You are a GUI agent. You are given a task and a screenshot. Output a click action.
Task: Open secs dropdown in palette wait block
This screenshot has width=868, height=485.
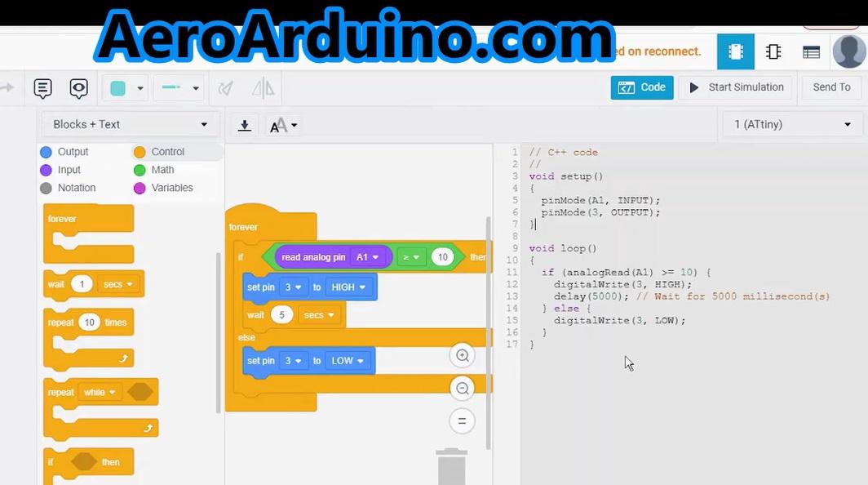118,284
